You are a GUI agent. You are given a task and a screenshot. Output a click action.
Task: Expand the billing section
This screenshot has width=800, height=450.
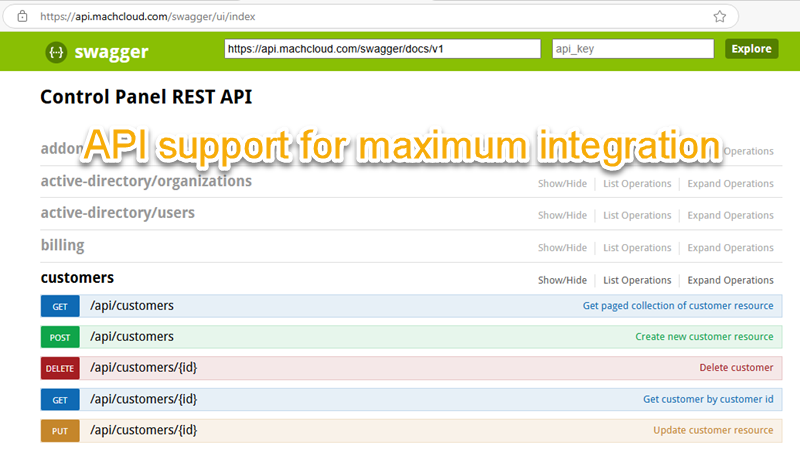click(x=62, y=245)
